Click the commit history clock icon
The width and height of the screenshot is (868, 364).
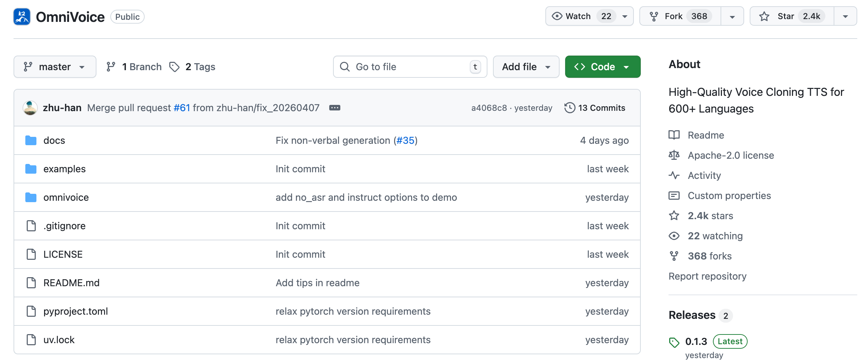[569, 108]
